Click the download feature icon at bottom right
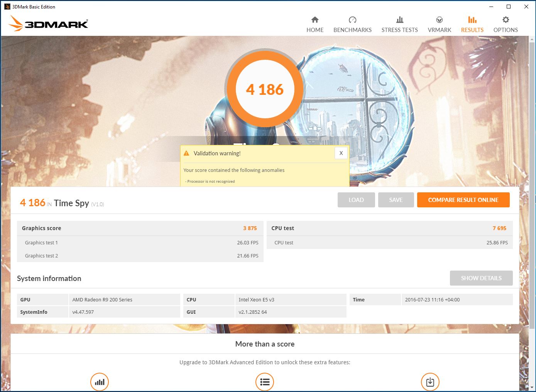 (x=430, y=382)
